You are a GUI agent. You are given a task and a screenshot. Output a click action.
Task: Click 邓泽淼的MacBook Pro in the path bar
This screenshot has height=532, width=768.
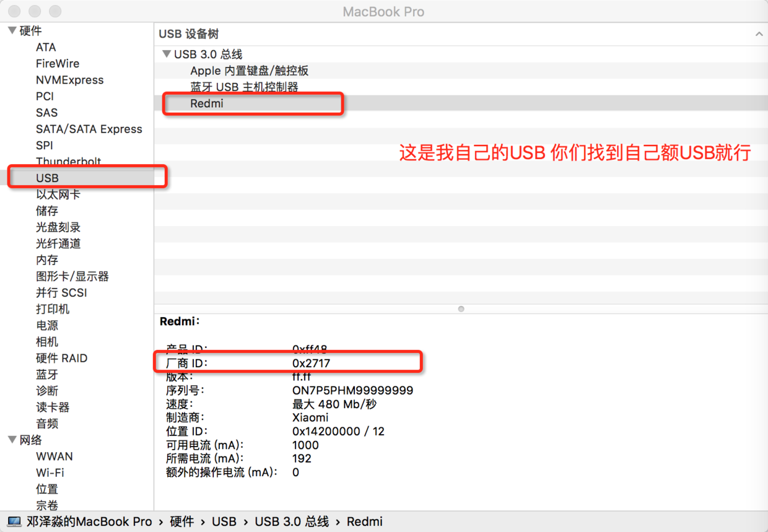point(89,521)
